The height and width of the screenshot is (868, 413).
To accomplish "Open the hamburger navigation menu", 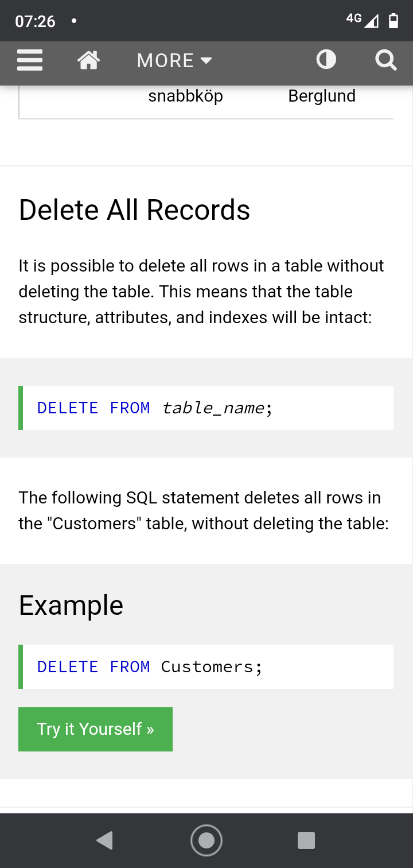I will tap(30, 60).
